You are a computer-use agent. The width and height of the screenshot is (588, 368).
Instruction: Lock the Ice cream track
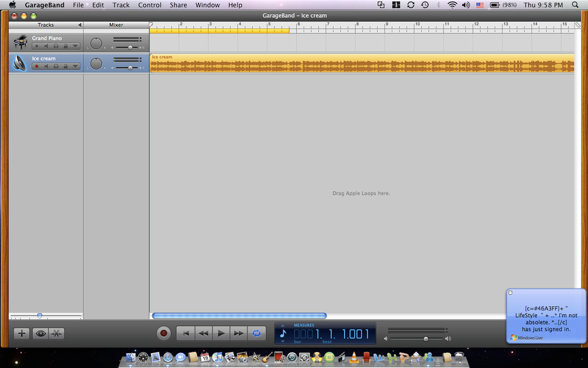[x=65, y=67]
